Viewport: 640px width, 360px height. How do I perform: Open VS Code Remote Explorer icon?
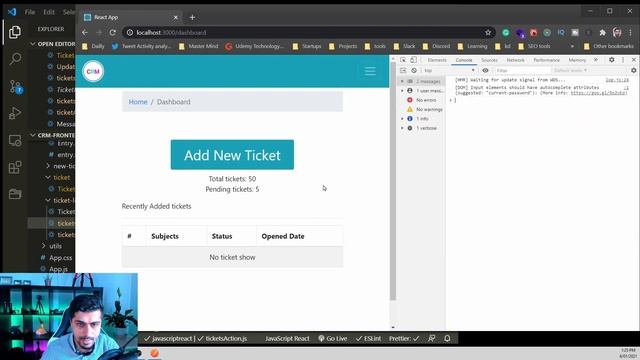15,140
